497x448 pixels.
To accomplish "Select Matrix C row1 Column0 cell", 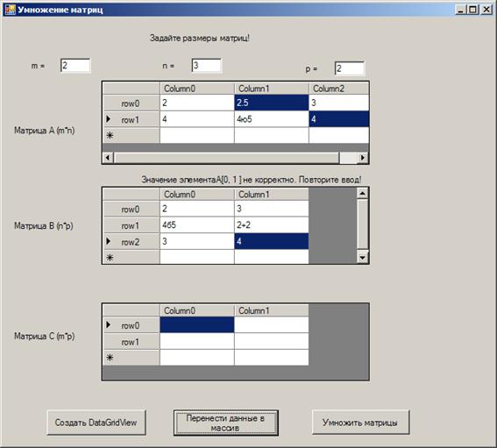I will (197, 341).
